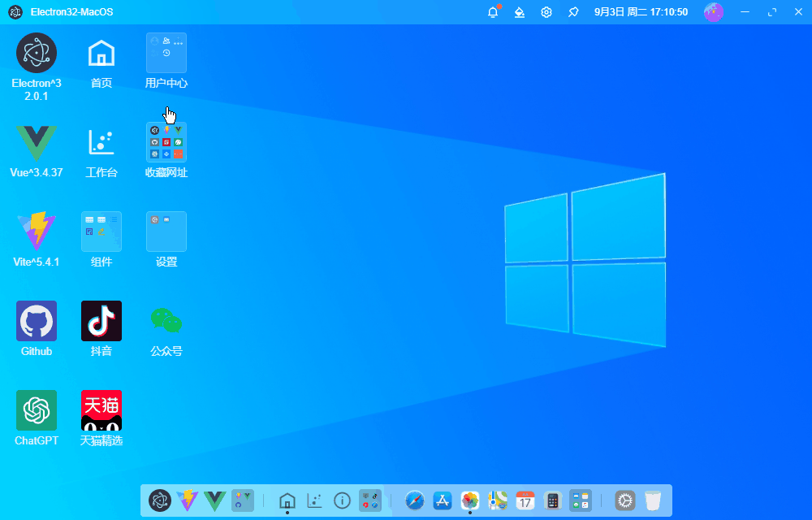Launch the Calculator from the dock
This screenshot has height=520, width=812.
552,500
